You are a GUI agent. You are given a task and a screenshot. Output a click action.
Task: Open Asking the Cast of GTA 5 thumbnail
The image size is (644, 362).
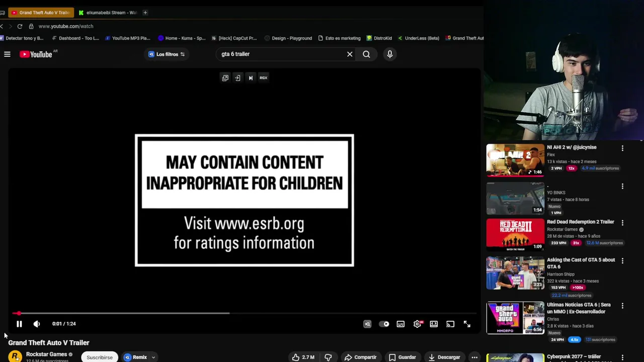(515, 273)
